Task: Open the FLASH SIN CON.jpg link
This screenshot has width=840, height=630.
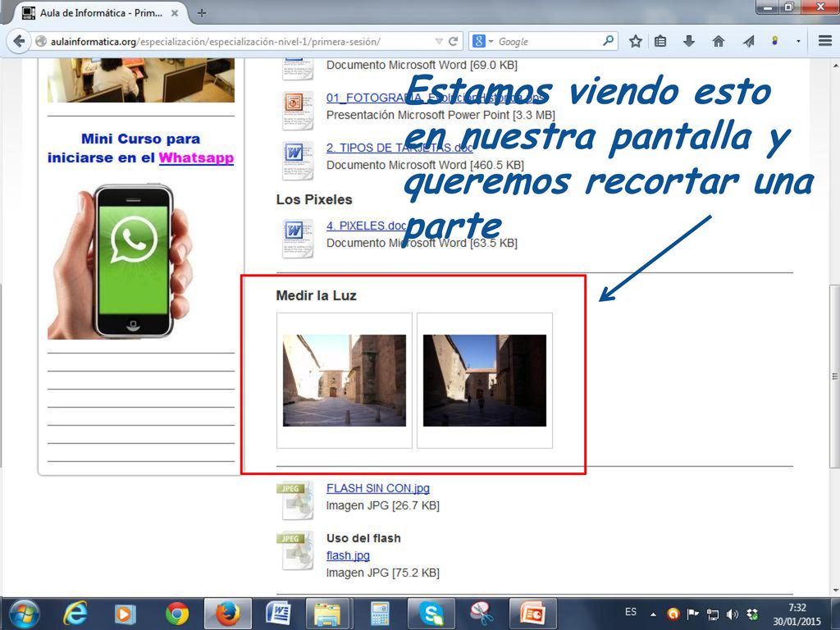Action: [x=378, y=488]
